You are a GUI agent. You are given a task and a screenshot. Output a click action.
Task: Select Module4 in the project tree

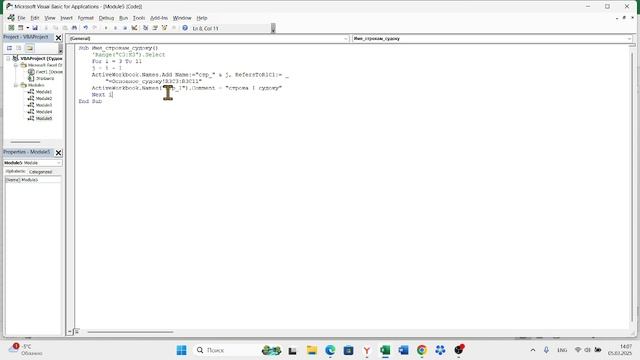tap(40, 111)
